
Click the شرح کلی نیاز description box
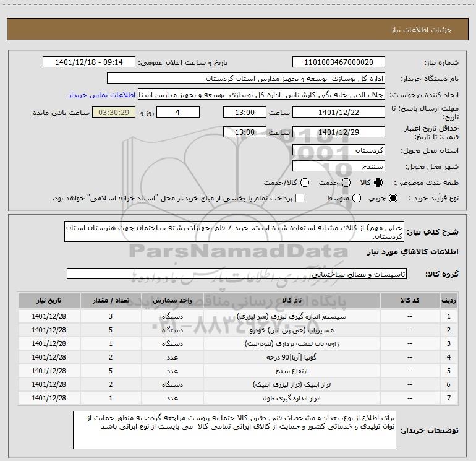[234, 231]
